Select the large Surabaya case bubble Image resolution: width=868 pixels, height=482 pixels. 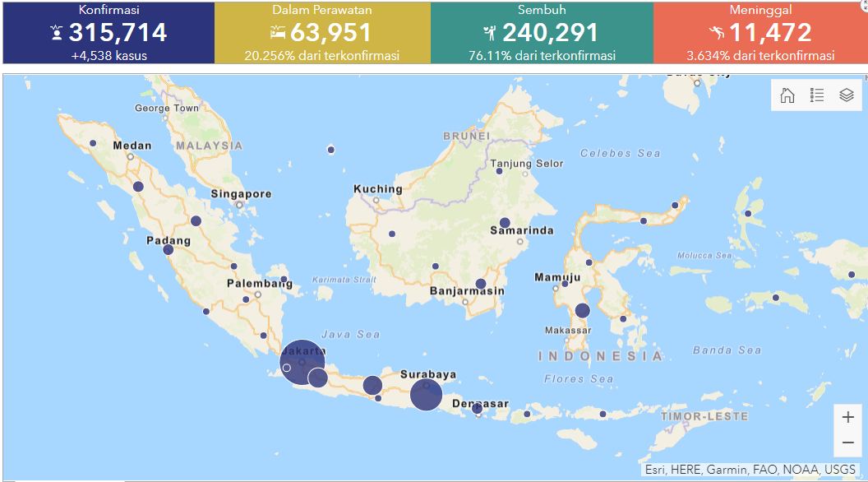coord(427,395)
